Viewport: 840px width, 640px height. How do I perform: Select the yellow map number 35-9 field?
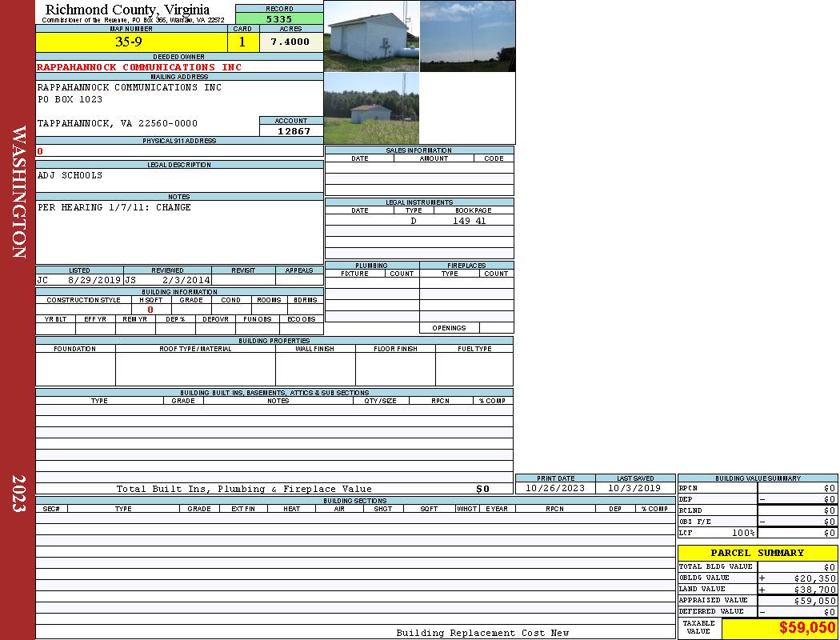(131, 42)
